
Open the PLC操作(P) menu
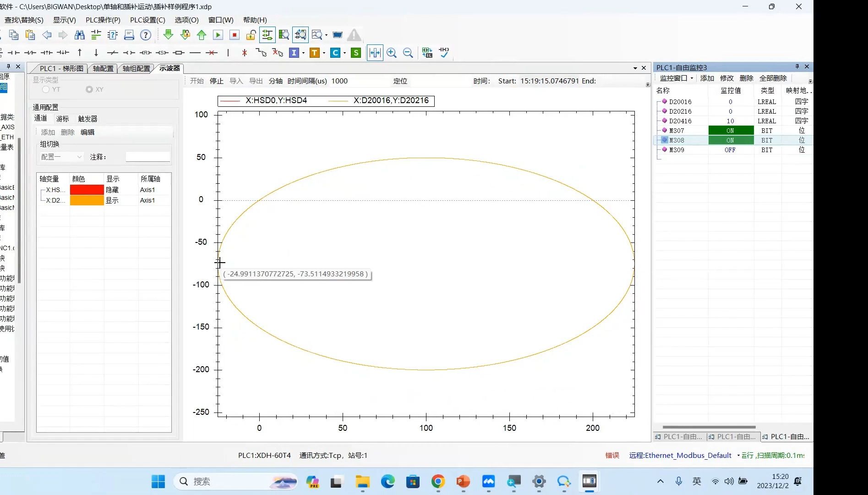(x=103, y=20)
